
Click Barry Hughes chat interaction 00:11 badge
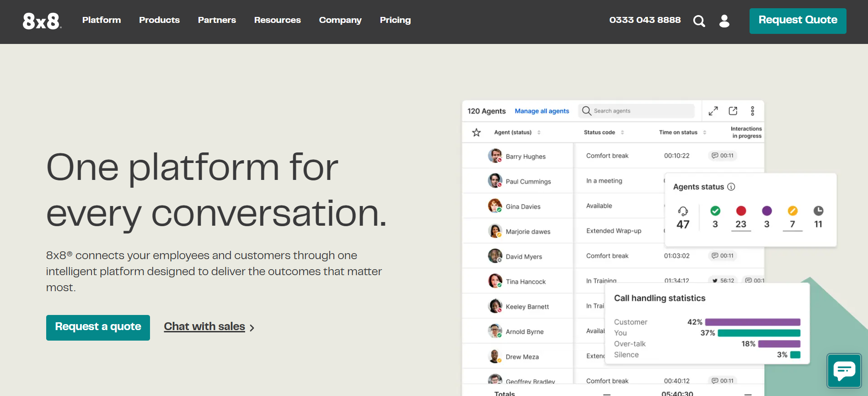click(x=723, y=156)
